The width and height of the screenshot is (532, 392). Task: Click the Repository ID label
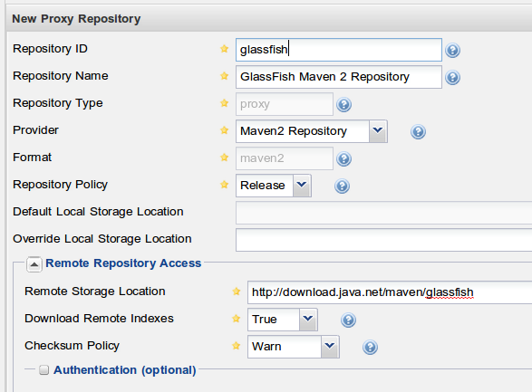pyautogui.click(x=50, y=49)
